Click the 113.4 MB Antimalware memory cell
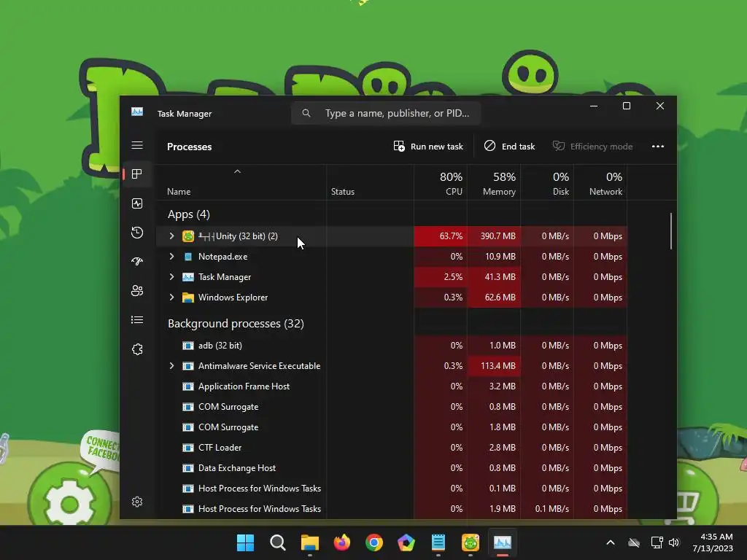This screenshot has width=747, height=560. pyautogui.click(x=494, y=366)
